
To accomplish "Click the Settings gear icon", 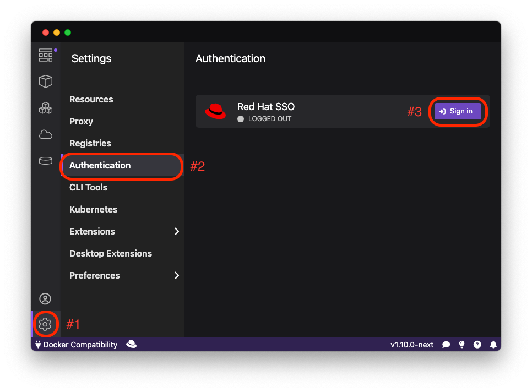I will (x=45, y=324).
